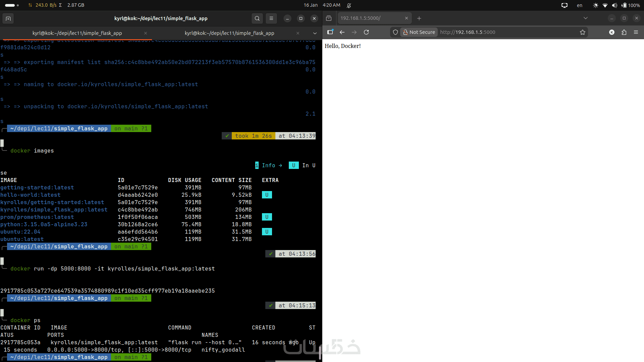This screenshot has height=362, width=644.
Task: Open the Firefox account icon
Action: tap(612, 32)
